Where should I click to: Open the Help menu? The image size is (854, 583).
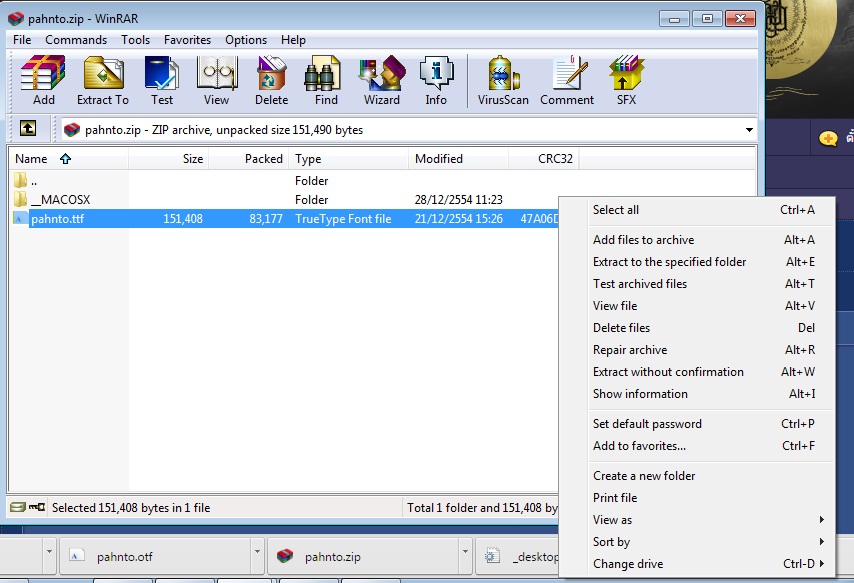pyautogui.click(x=293, y=40)
